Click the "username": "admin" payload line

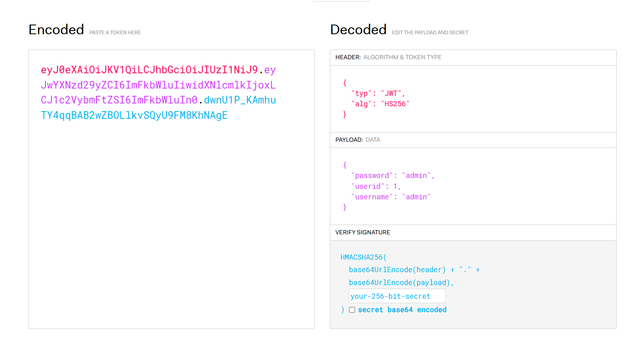pyautogui.click(x=391, y=197)
